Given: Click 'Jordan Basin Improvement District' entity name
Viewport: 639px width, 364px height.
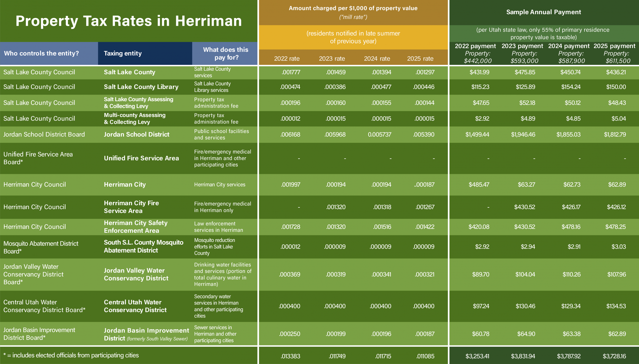Looking at the screenshot, I should pyautogui.click(x=146, y=334).
